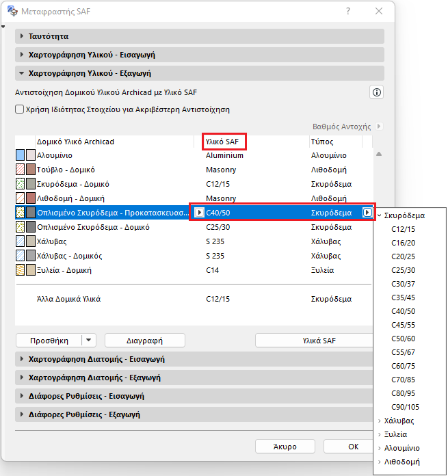Click the C14 value in Ξυλεία row
The height and width of the screenshot is (476, 448).
pos(212,270)
